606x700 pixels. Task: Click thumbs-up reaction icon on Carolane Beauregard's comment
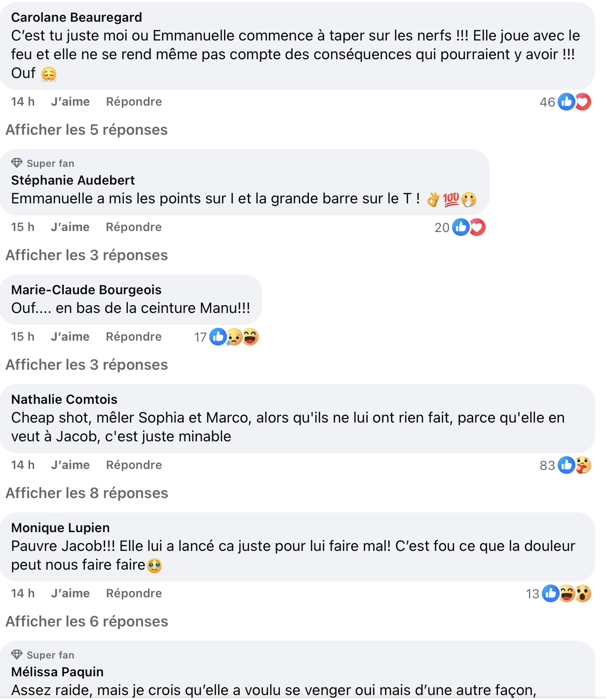coord(566,102)
